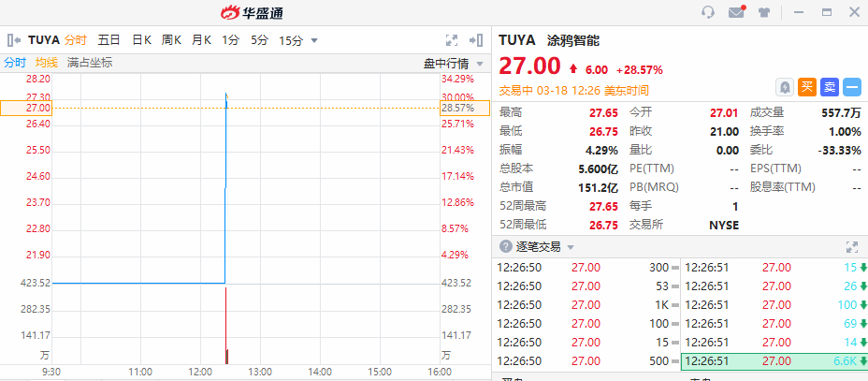Toggle 满占坐标 full-scale coordinates
This screenshot has width=868, height=381.
(x=90, y=63)
